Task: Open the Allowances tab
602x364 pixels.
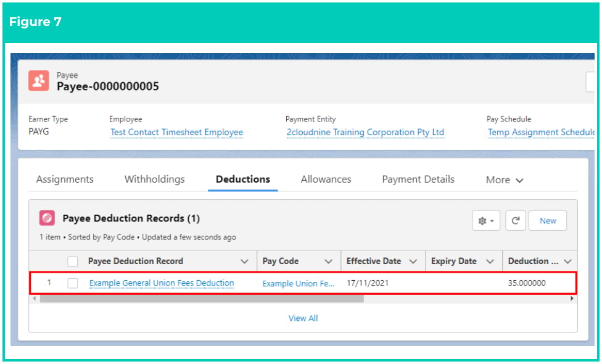Action: coord(326,180)
